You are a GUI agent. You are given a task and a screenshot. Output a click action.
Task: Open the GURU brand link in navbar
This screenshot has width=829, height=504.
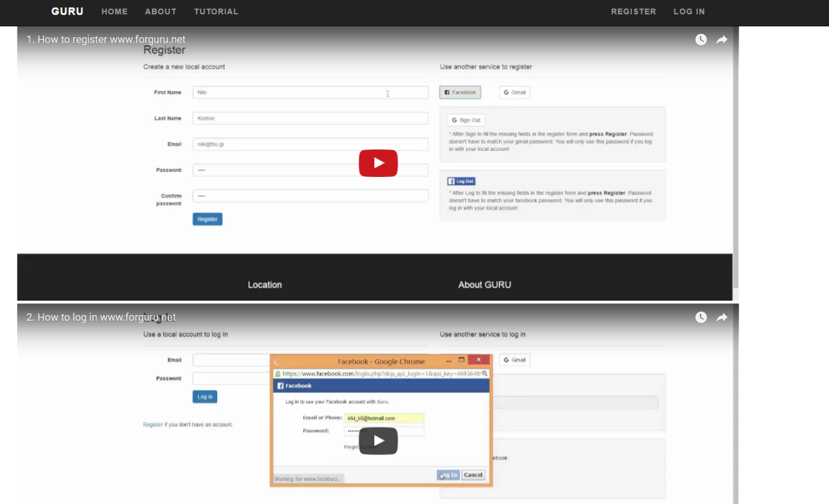pyautogui.click(x=67, y=11)
